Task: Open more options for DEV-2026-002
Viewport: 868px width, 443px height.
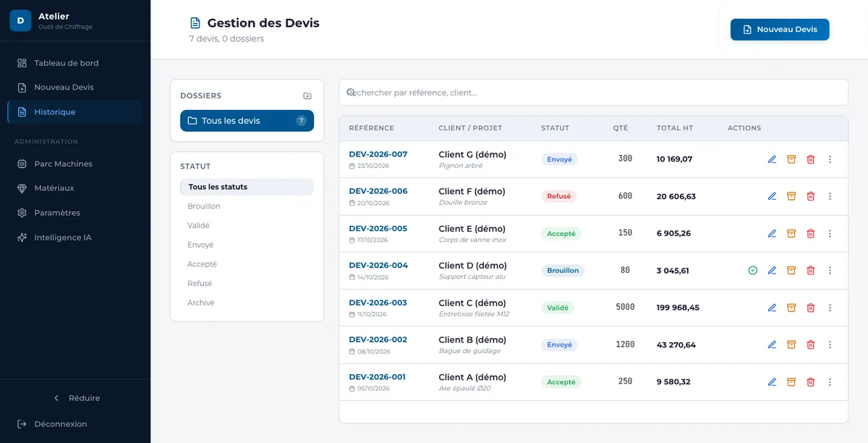Action: tap(830, 345)
